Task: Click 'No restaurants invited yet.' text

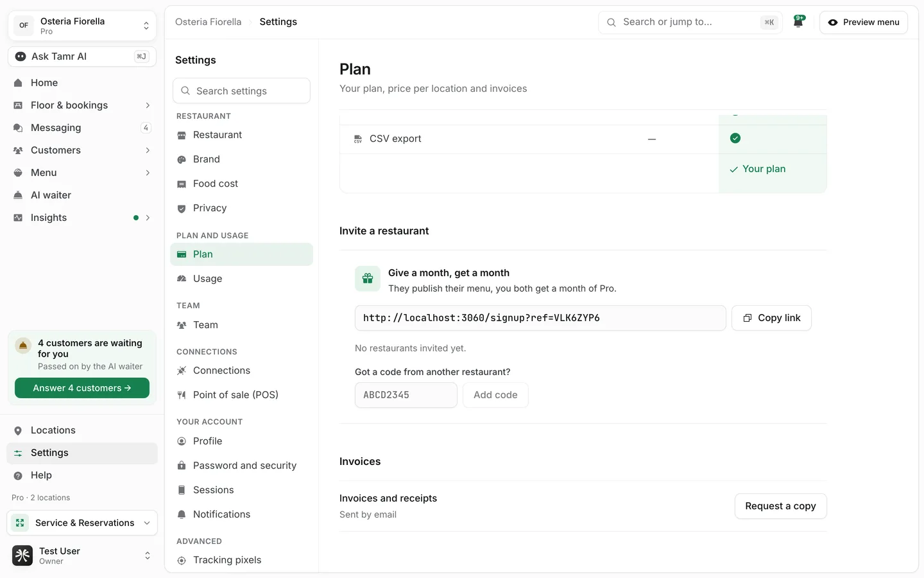Action: pos(411,348)
